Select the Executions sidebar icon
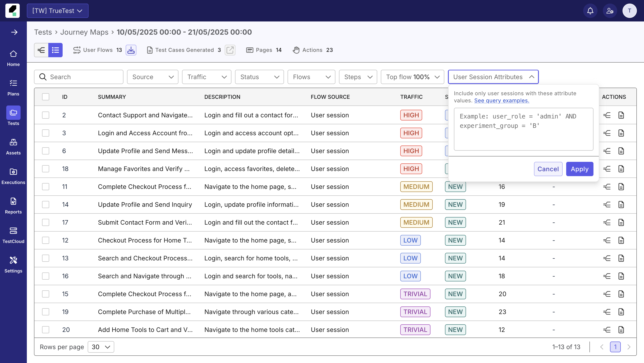The image size is (644, 363). click(x=13, y=174)
